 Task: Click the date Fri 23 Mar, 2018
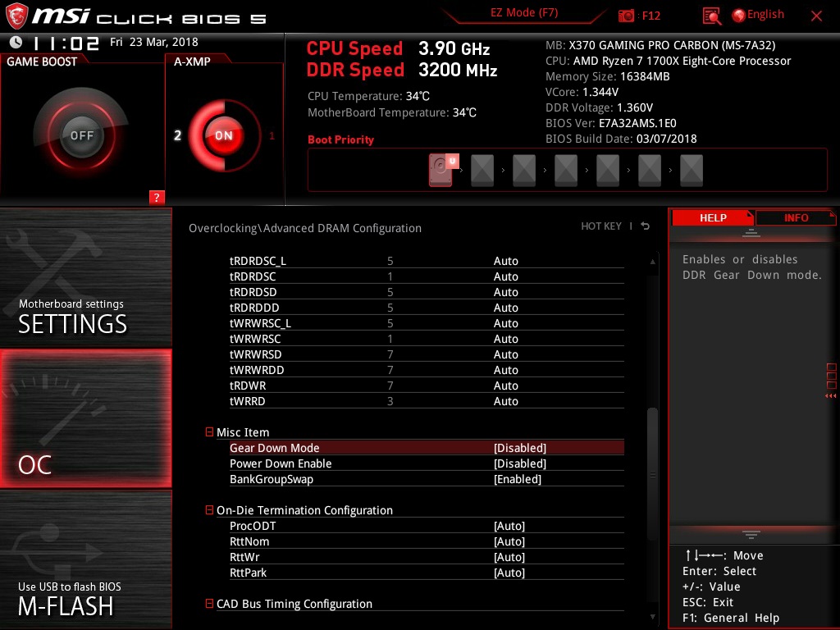153,42
